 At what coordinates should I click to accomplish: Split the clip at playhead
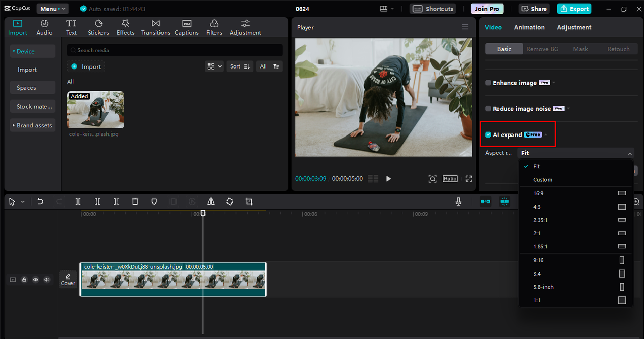click(78, 201)
